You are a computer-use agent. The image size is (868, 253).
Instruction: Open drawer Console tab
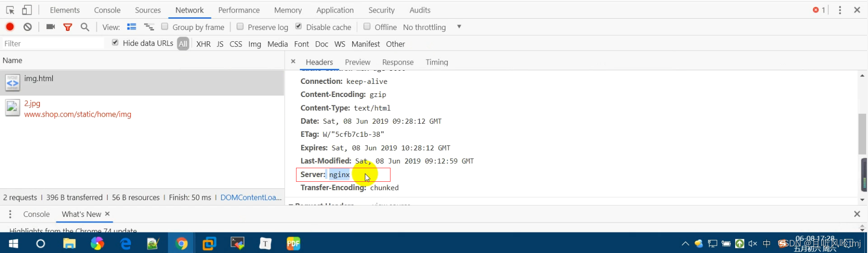click(x=36, y=214)
